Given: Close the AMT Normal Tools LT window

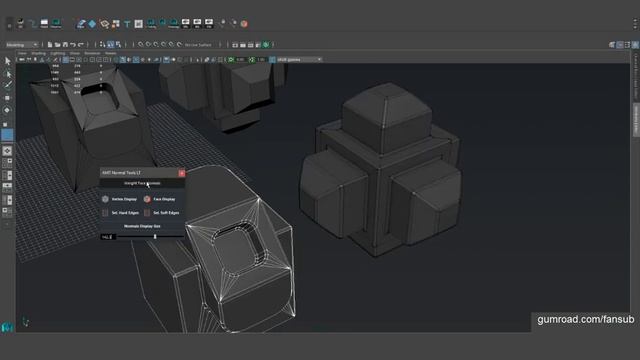Looking at the screenshot, I should (x=182, y=173).
